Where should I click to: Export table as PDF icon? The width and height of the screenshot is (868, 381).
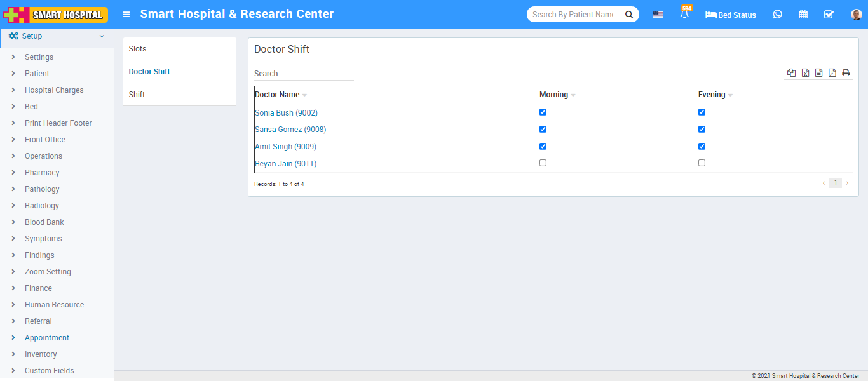click(x=832, y=73)
